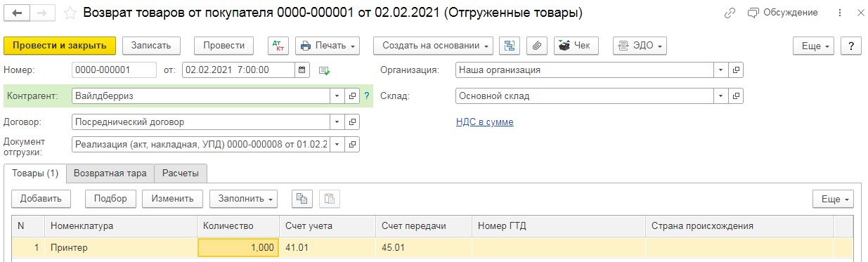Add document to favorites star

pos(70,13)
